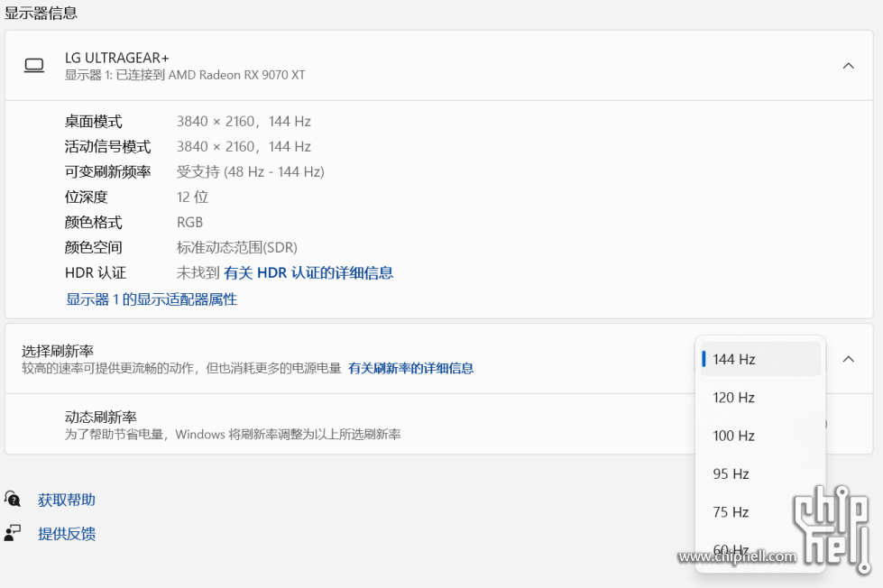Click the 动态刷新率 description about Windows
This screenshot has width=883, height=588.
tap(233, 435)
